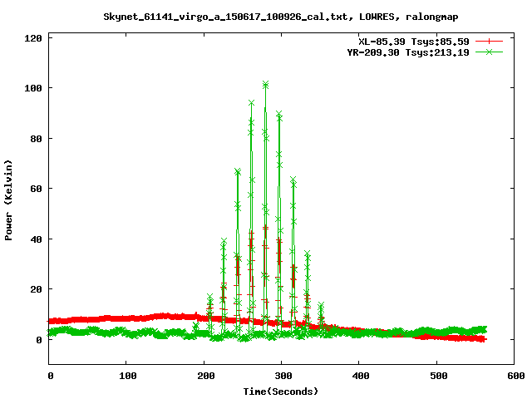The image size is (532, 399).
Task: Click the Time(Seconds) x-axis label
Action: [280, 391]
